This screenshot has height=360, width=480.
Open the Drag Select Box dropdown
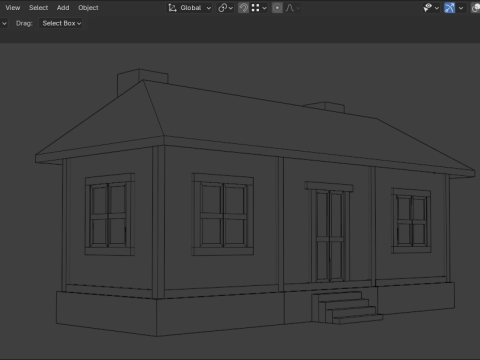(x=61, y=23)
